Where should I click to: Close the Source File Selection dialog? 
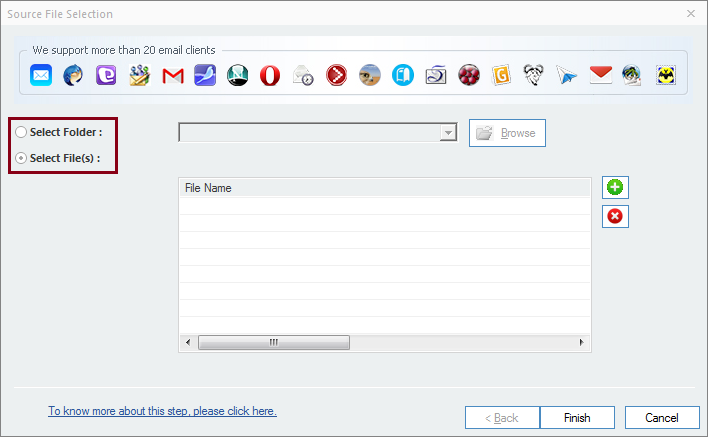pos(691,14)
